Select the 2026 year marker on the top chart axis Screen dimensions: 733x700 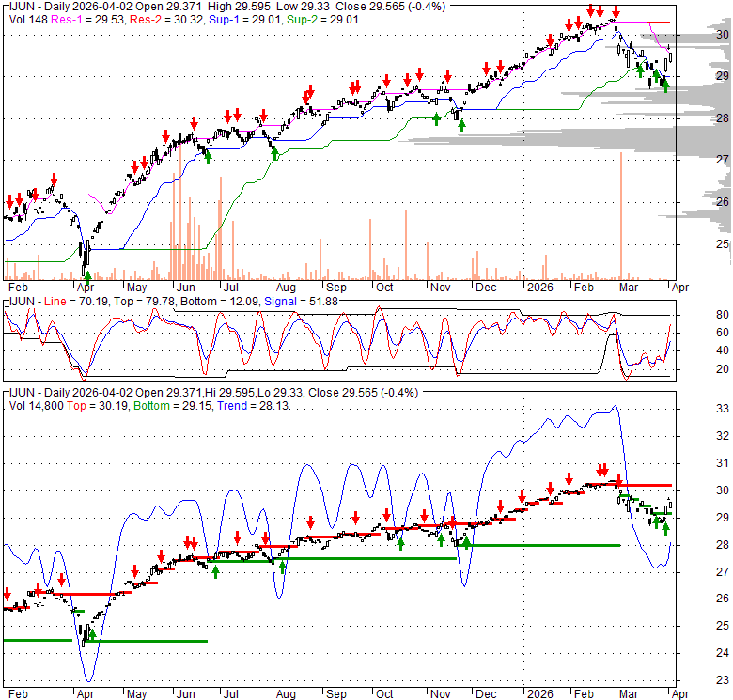coord(539,288)
